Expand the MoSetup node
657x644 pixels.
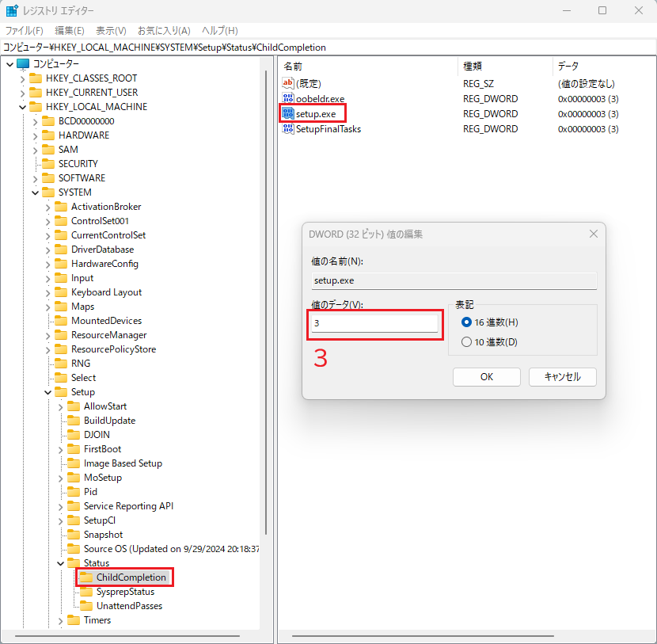tap(60, 478)
